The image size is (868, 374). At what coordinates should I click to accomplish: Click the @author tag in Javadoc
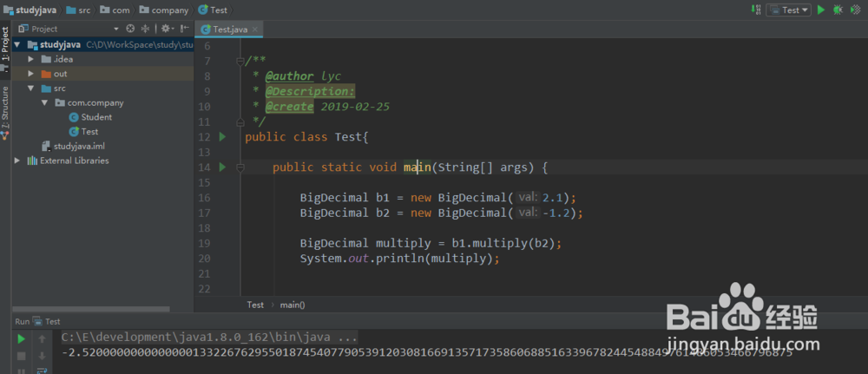[x=289, y=76]
